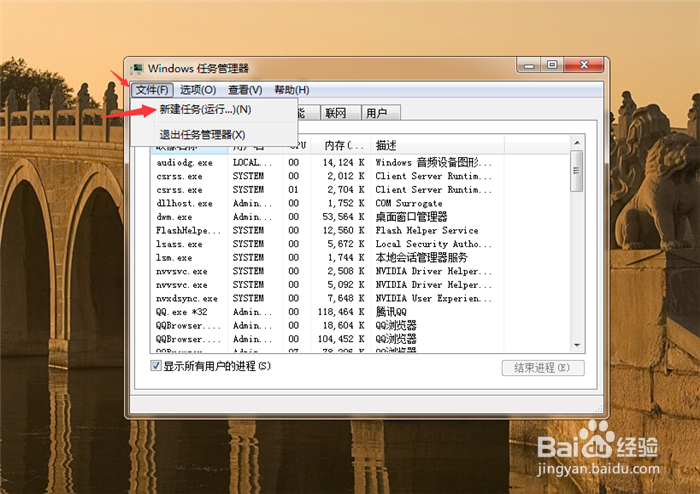Open the 文件(F) menu
Screen dimensions: 700x494
(x=152, y=90)
